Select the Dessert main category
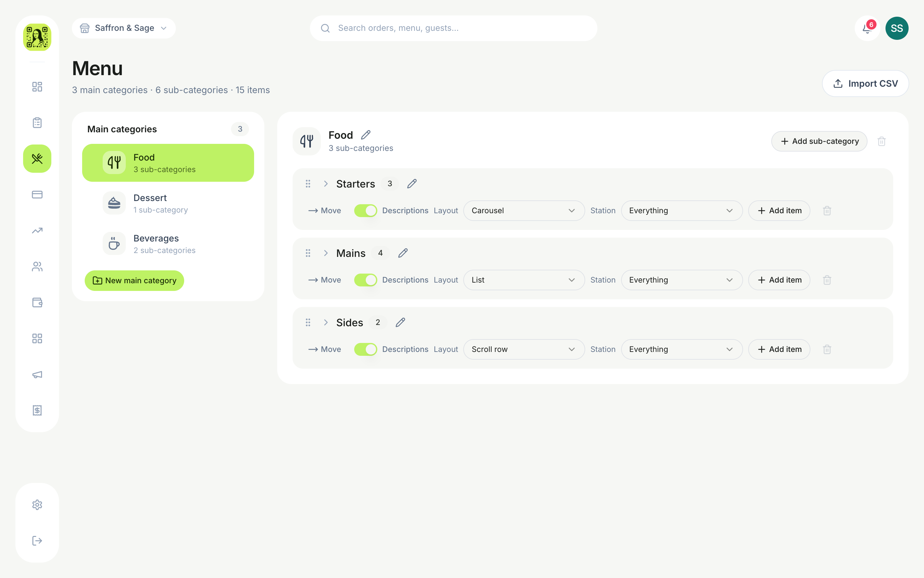The width and height of the screenshot is (924, 578). 168,203
